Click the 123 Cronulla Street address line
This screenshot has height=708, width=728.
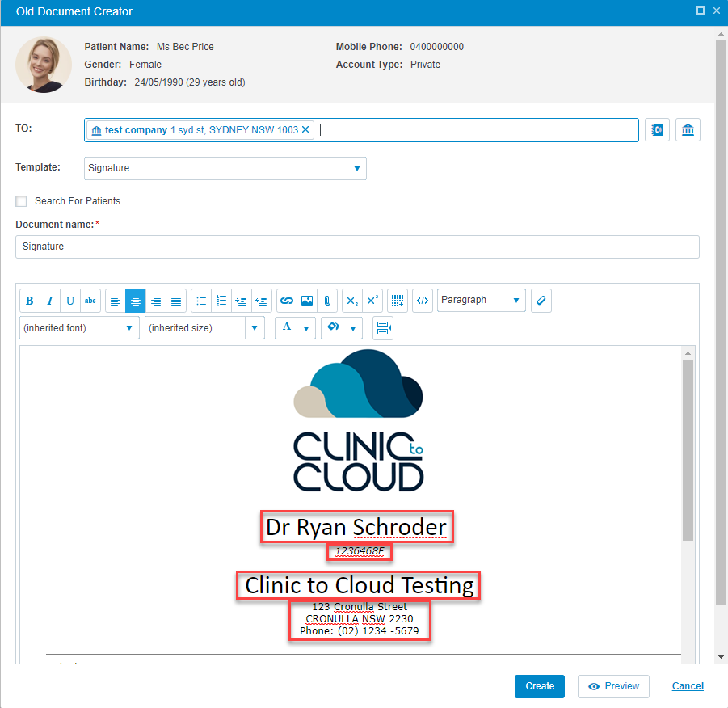pos(360,607)
